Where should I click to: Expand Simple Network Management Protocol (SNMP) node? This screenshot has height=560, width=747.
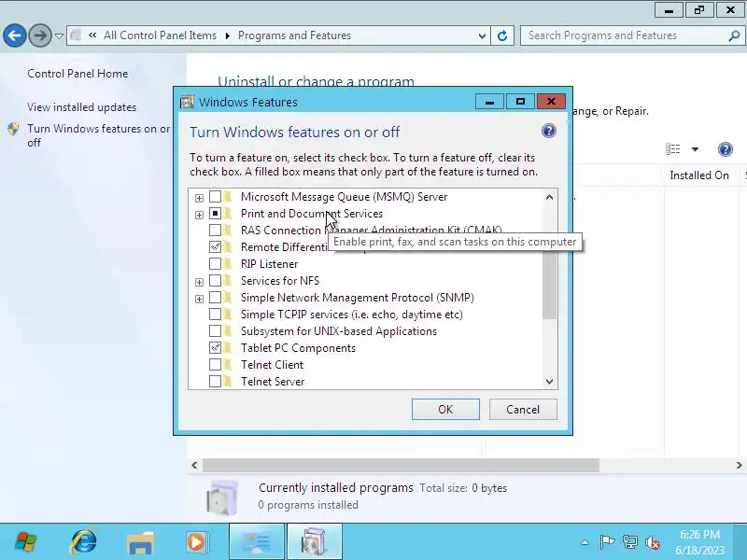click(199, 299)
